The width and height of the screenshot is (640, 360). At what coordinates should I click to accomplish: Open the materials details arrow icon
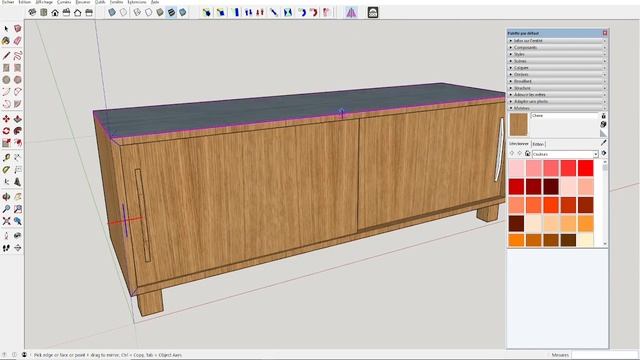coord(604,153)
